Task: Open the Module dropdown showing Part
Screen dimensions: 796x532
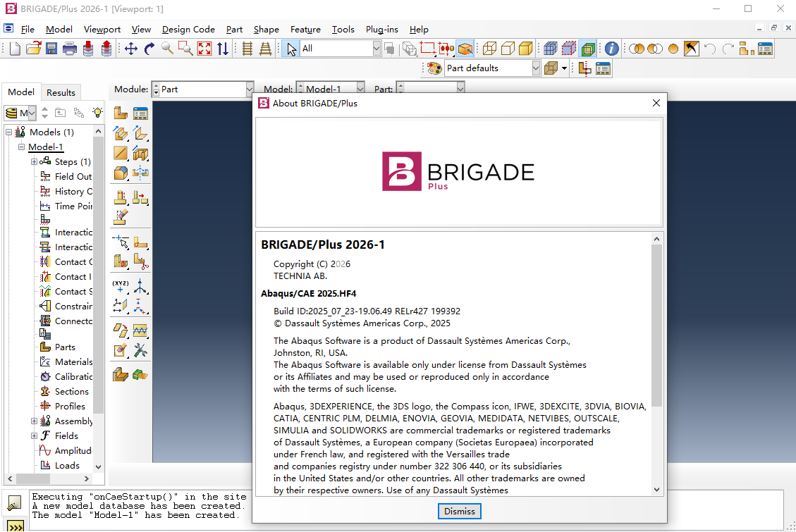Action: pos(249,89)
